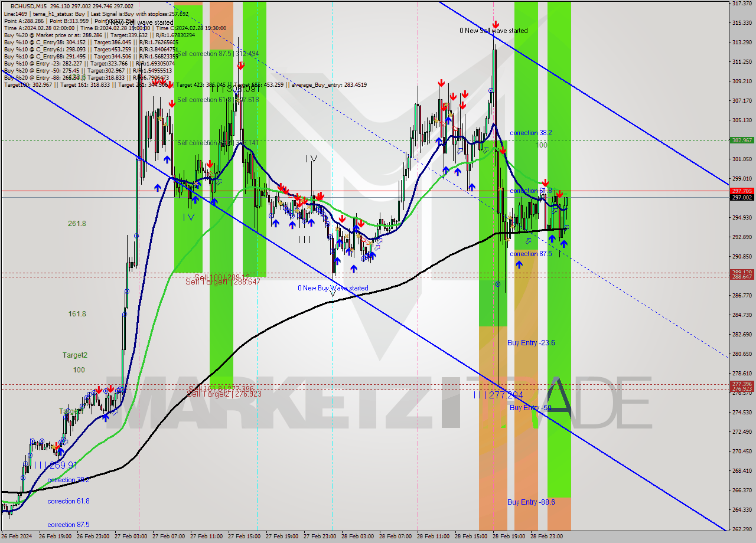Viewport: 756px width, 543px height.
Task: Click the black 297.002 current price tag
Action: (x=742, y=198)
